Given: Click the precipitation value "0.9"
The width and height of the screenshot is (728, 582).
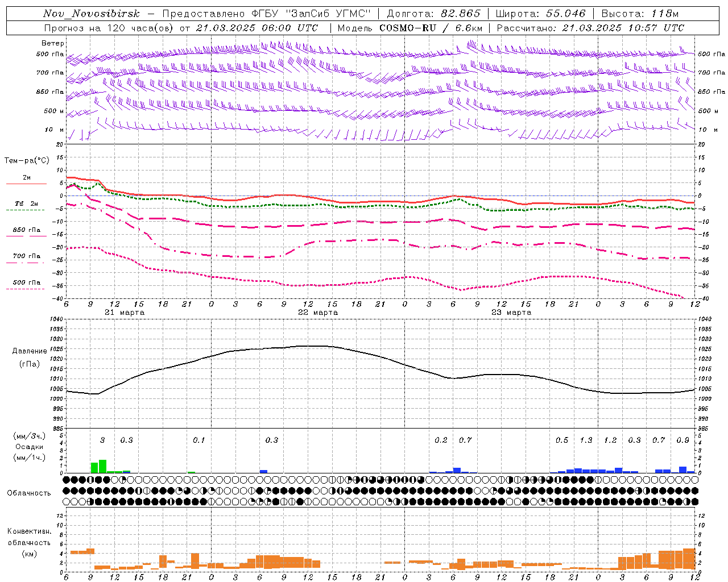Looking at the screenshot, I should pyautogui.click(x=683, y=440).
